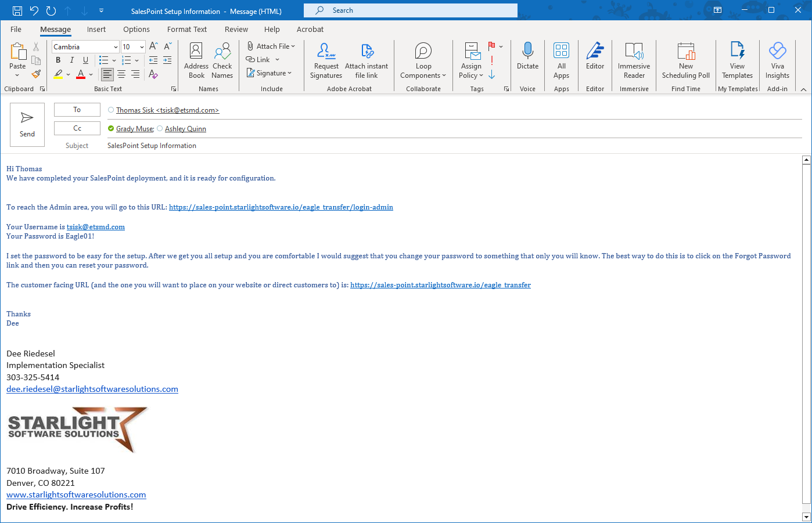Click the Cc recipients button
812x523 pixels.
77,128
